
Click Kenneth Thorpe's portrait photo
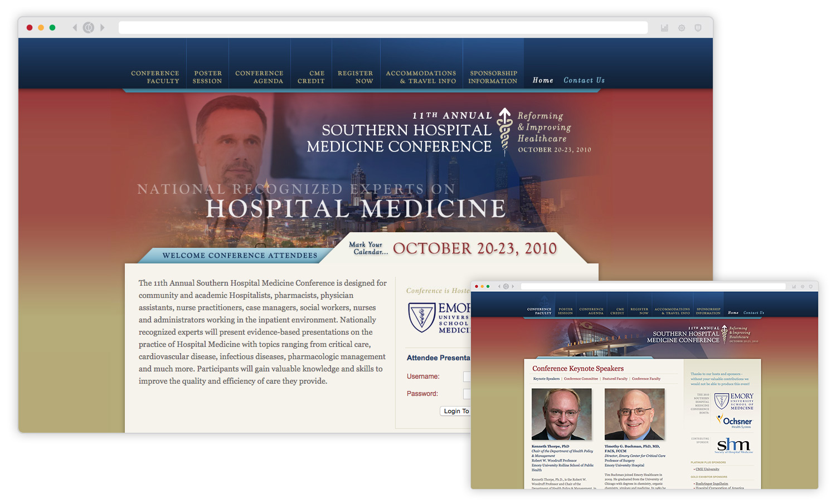pos(561,414)
